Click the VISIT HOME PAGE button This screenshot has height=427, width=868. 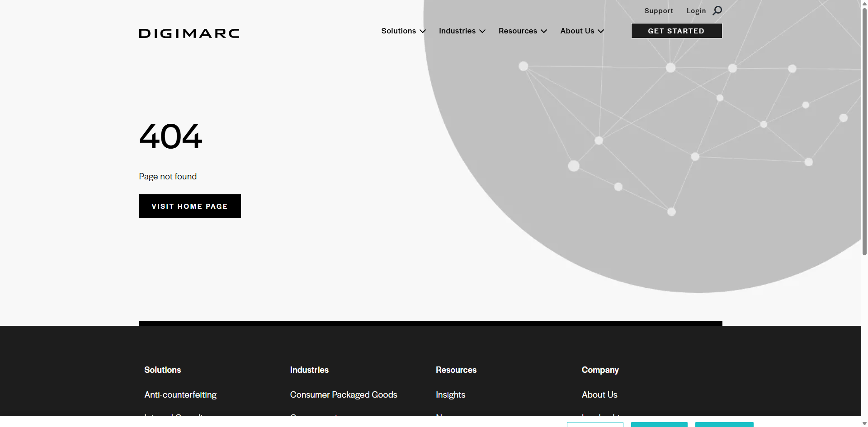click(190, 206)
